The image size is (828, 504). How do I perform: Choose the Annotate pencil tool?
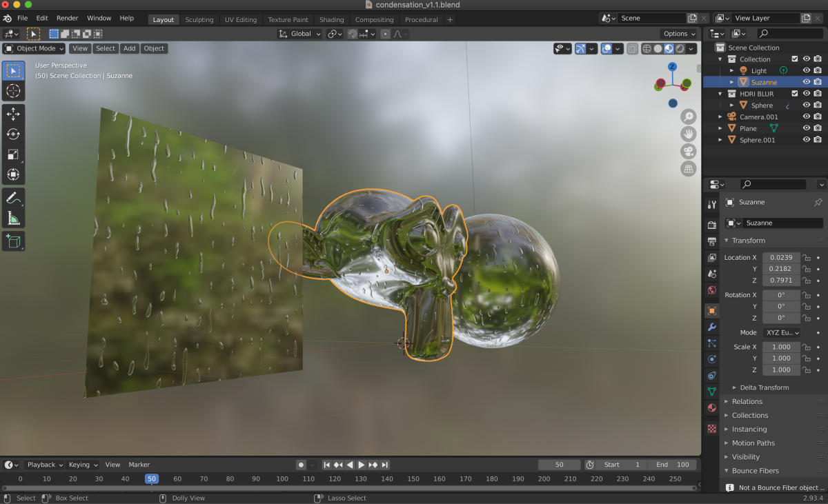tap(13, 198)
